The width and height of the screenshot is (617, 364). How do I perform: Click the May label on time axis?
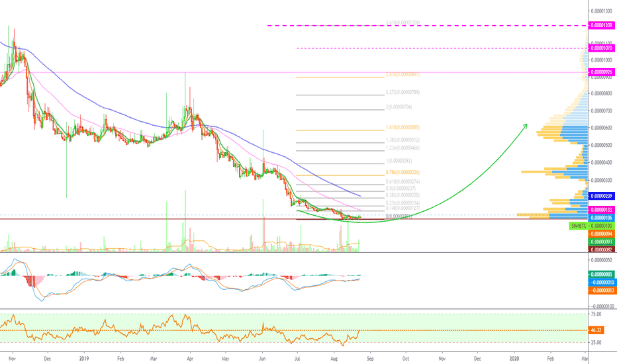point(226,359)
